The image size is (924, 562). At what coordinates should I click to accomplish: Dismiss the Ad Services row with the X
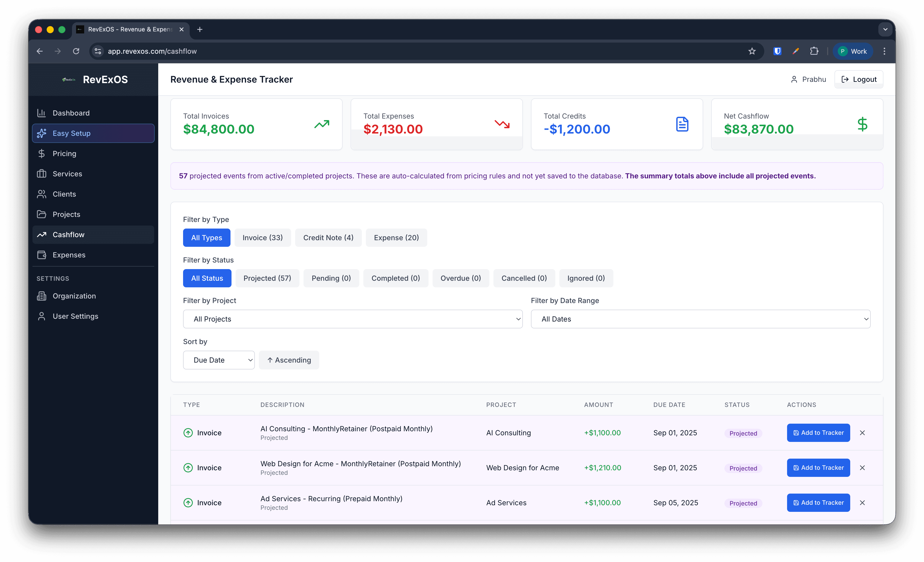[862, 502]
